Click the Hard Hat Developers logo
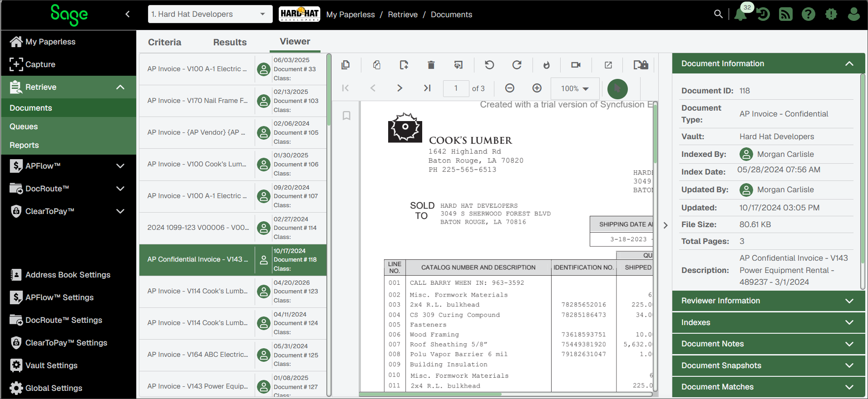Viewport: 868px width, 399px height. [300, 14]
